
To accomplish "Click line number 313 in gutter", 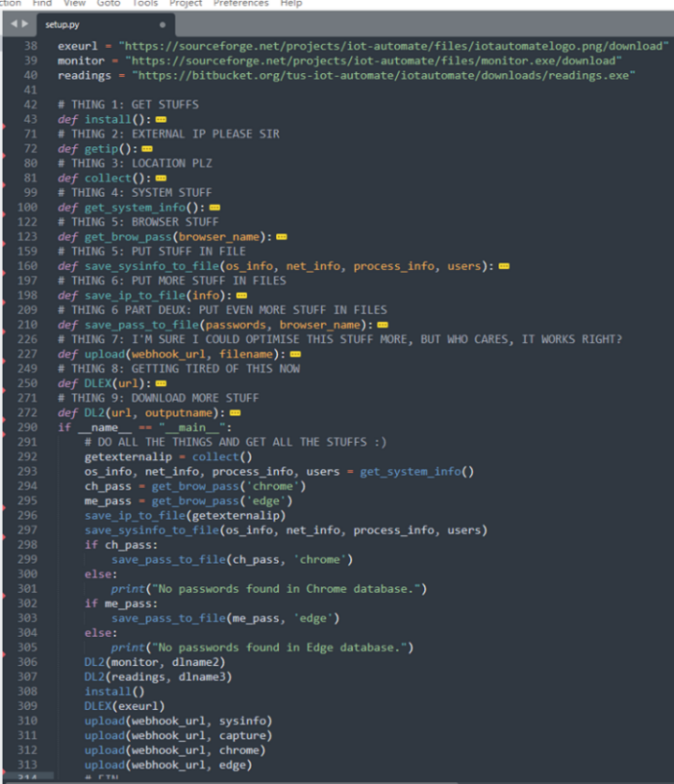I will [x=27, y=765].
